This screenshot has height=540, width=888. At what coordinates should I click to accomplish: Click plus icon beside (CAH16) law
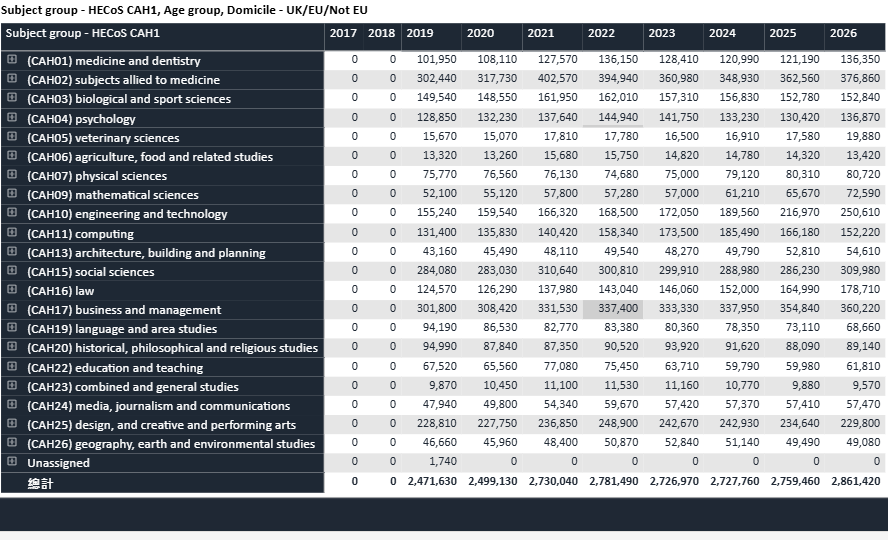(12, 290)
